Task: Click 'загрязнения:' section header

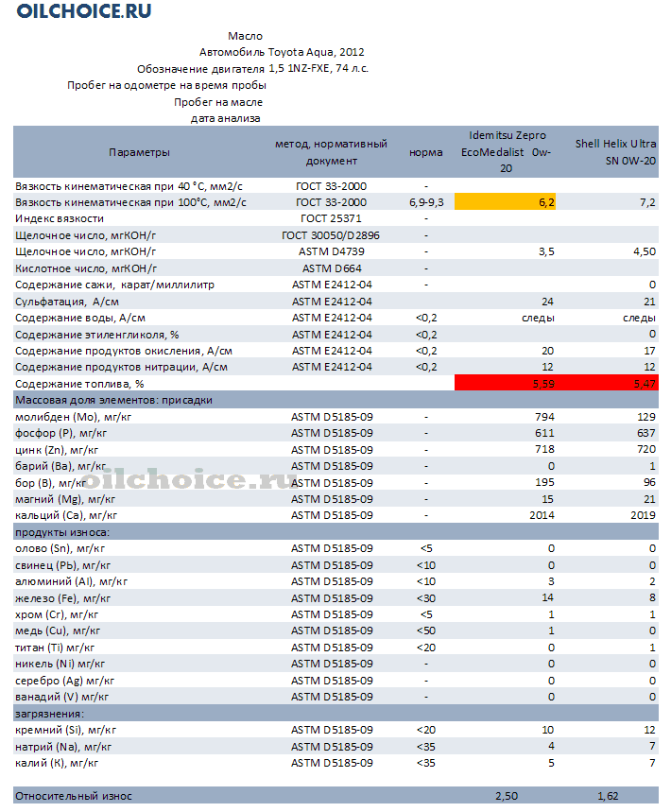Action: point(49,714)
